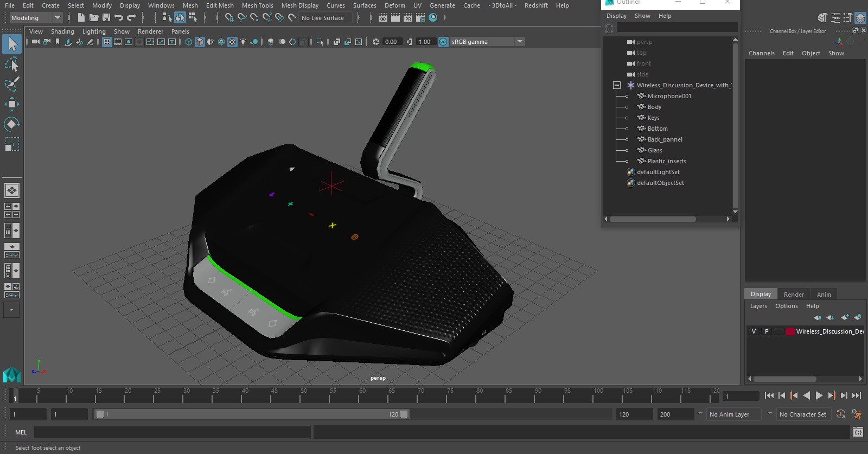Click dropdown arrow beside field 200

tap(700, 414)
